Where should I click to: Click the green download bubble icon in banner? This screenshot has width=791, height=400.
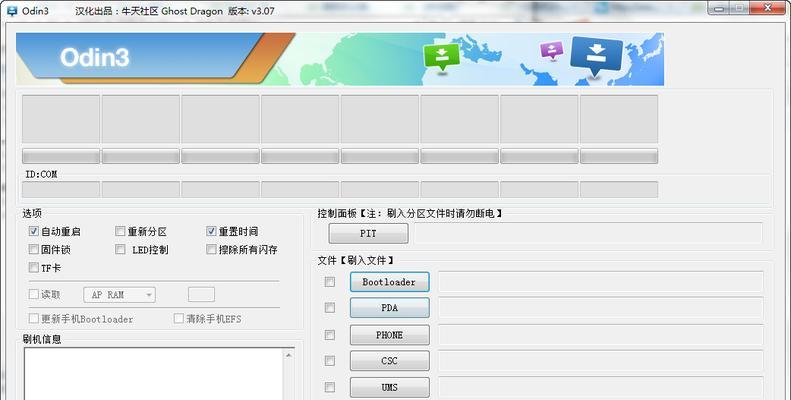(x=441, y=58)
